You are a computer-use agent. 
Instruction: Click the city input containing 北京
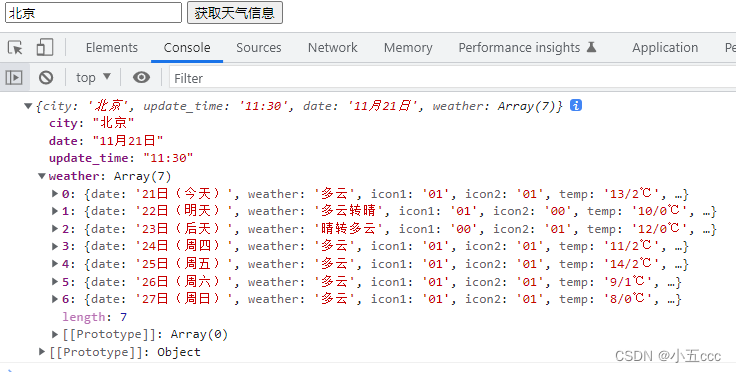[x=93, y=13]
